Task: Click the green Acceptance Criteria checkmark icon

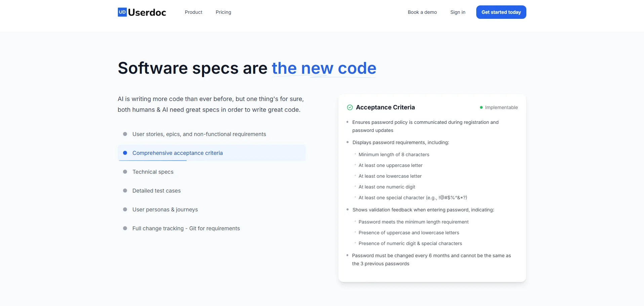Action: (350, 107)
